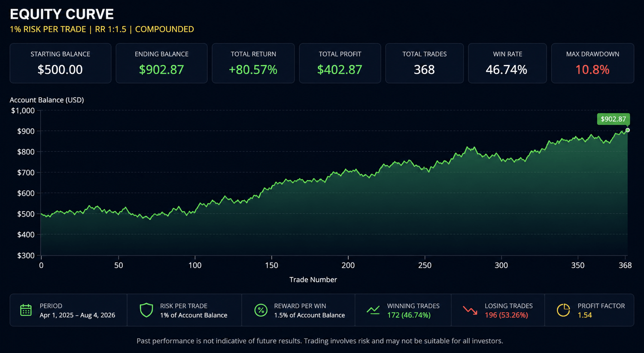Click the Trade Number axis title
The width and height of the screenshot is (644, 353).
pyautogui.click(x=313, y=280)
